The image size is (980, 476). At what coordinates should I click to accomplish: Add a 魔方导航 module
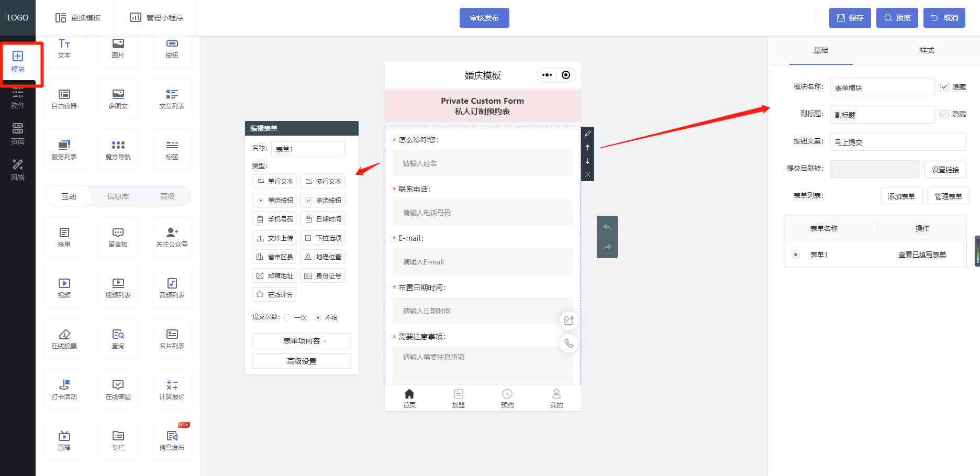pyautogui.click(x=118, y=149)
